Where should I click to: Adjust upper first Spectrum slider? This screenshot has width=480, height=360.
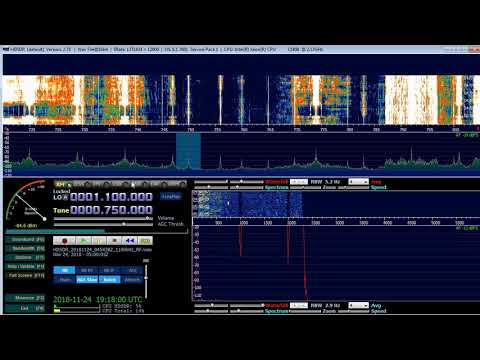tap(211, 188)
